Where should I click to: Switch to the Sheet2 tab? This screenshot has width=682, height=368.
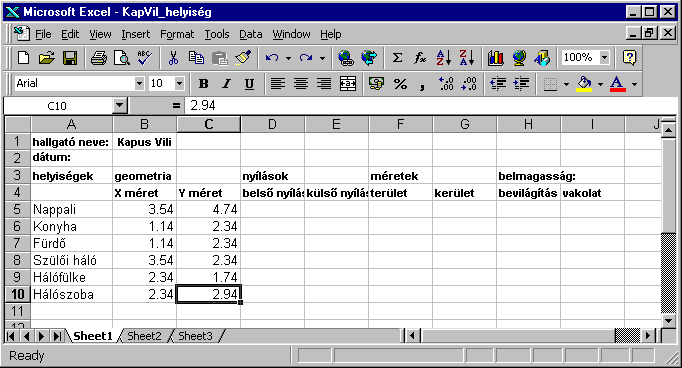pyautogui.click(x=144, y=336)
